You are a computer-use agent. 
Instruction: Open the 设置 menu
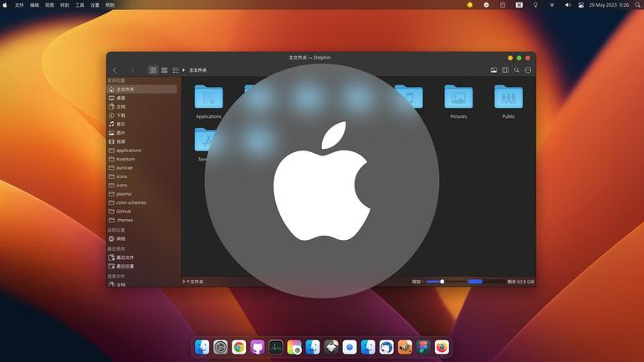[x=95, y=5]
